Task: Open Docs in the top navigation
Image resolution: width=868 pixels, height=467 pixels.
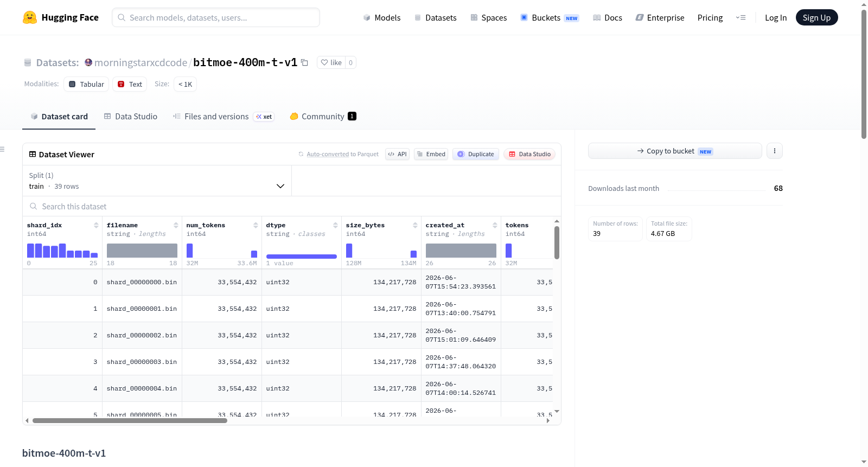Action: pos(608,18)
